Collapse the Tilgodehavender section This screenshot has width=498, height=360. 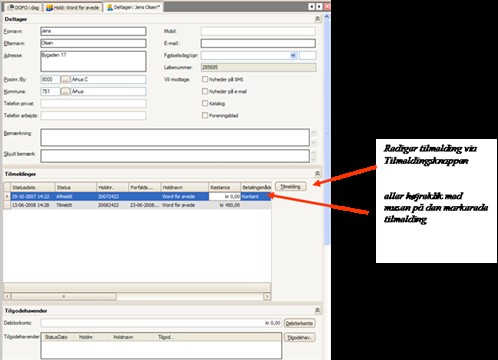(x=317, y=310)
